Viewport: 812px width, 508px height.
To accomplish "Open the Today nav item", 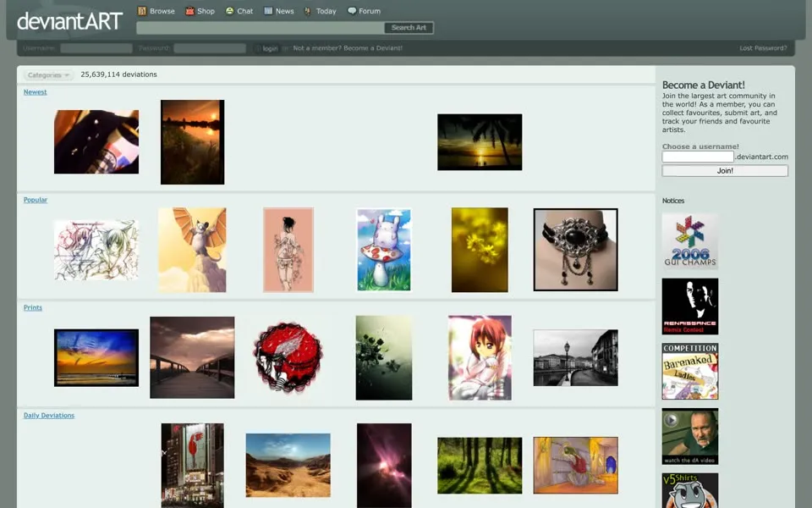I will [320, 11].
